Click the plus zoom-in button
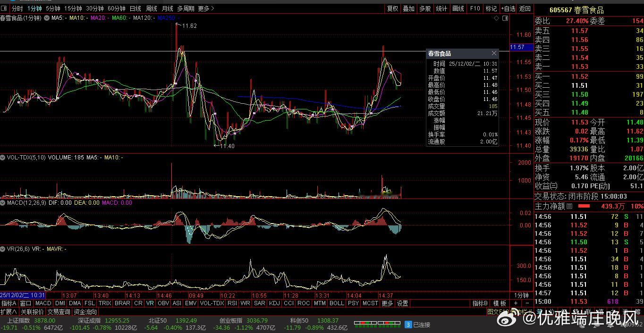The image size is (644, 333). (516, 303)
